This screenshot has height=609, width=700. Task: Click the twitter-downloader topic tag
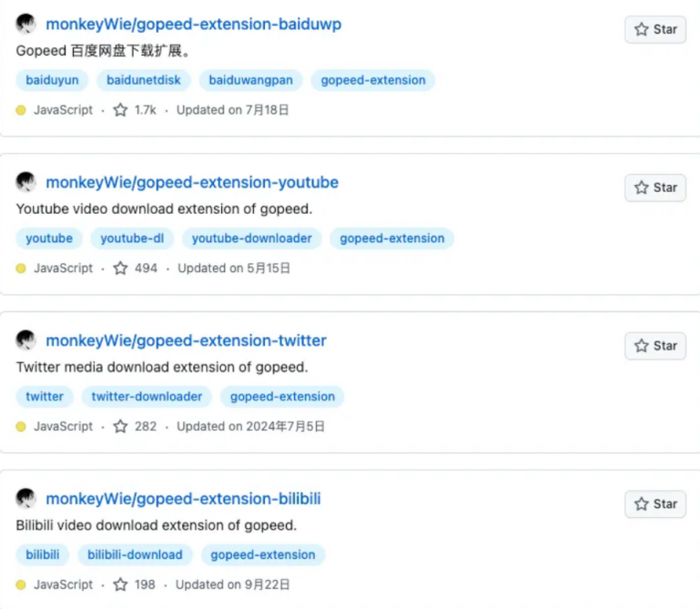[x=147, y=397]
